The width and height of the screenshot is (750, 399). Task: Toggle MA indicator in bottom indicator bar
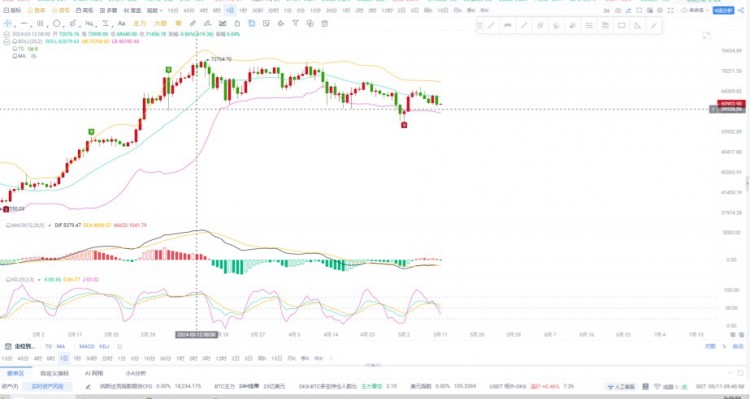coord(61,346)
